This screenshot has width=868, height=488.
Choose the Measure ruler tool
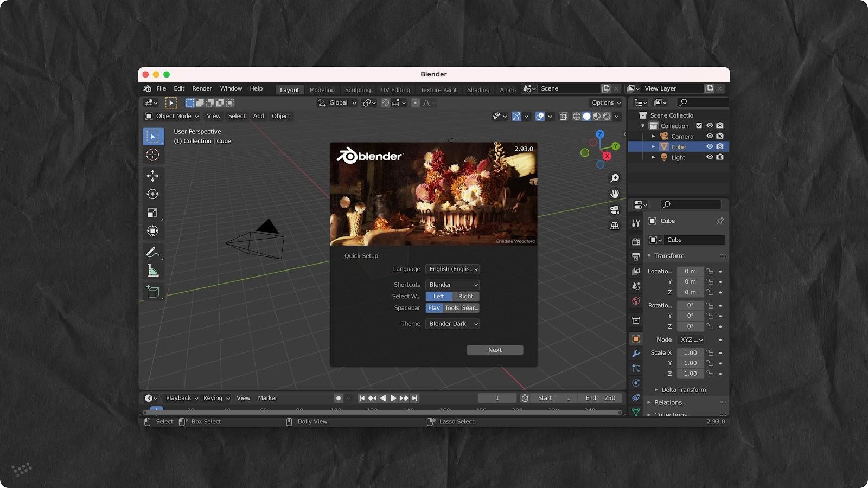click(x=152, y=271)
